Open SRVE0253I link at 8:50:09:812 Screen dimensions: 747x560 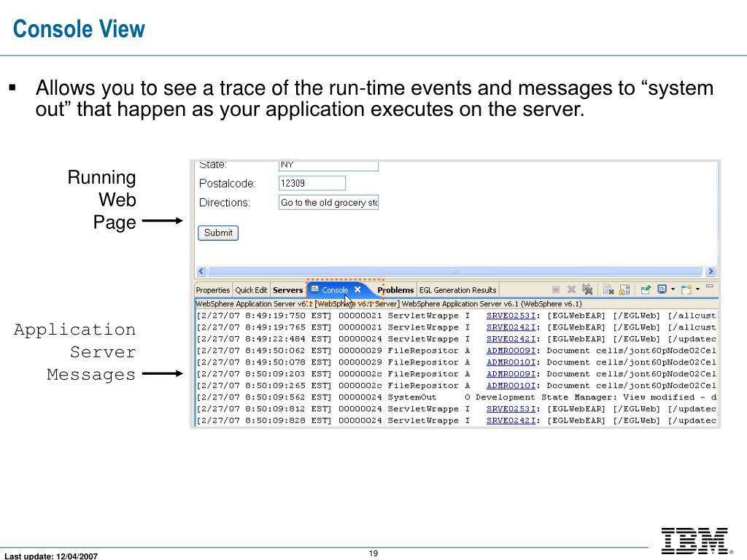click(511, 409)
